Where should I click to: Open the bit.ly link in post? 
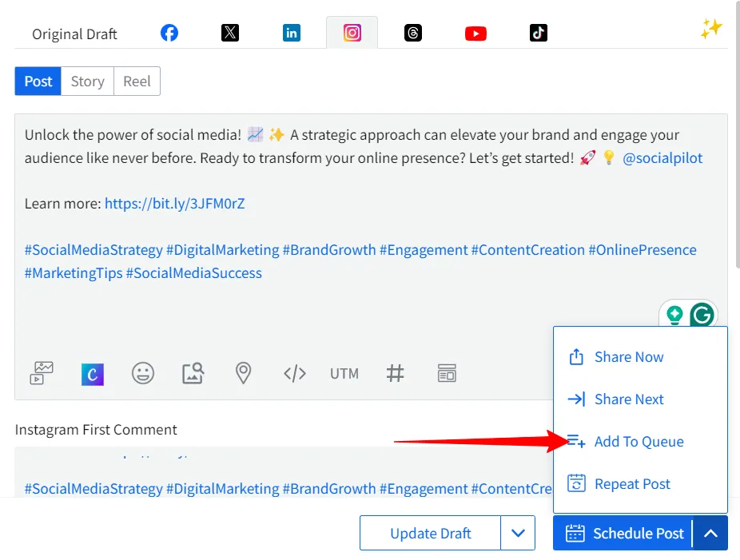[x=174, y=204]
